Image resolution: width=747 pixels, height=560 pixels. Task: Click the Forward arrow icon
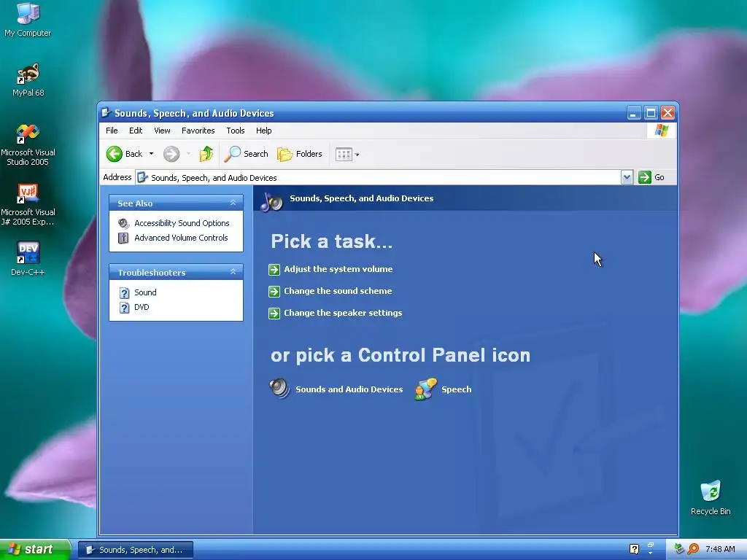click(x=171, y=154)
